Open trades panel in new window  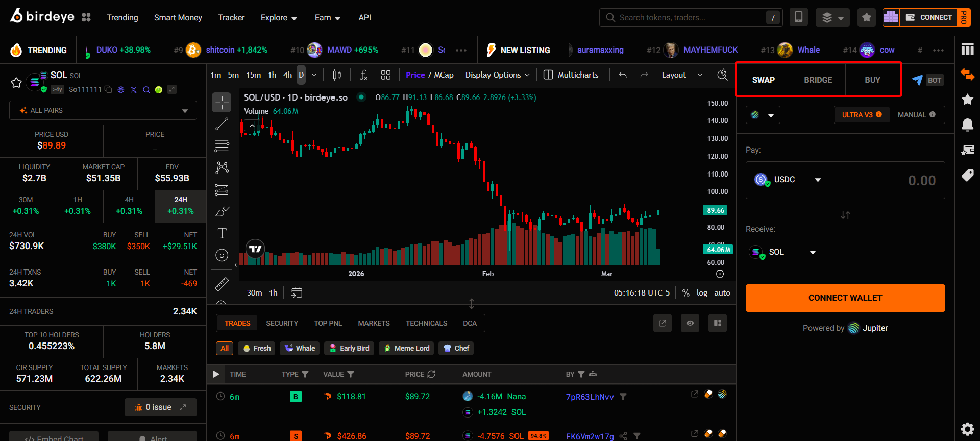coord(663,323)
